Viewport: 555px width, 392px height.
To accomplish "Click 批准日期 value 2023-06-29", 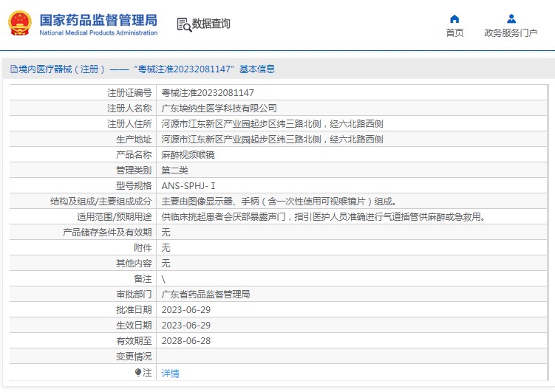I will tap(185, 309).
